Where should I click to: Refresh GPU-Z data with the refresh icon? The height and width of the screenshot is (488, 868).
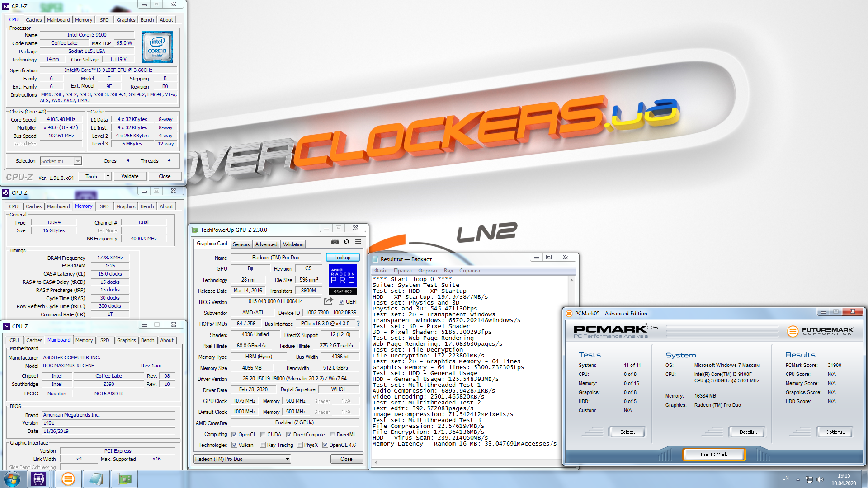346,242
